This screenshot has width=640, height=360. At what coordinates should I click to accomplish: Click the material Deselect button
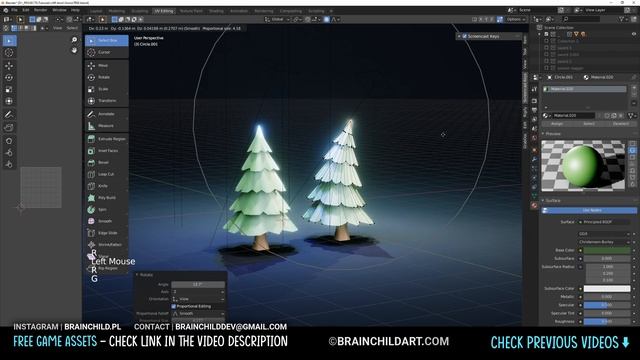pyautogui.click(x=621, y=124)
